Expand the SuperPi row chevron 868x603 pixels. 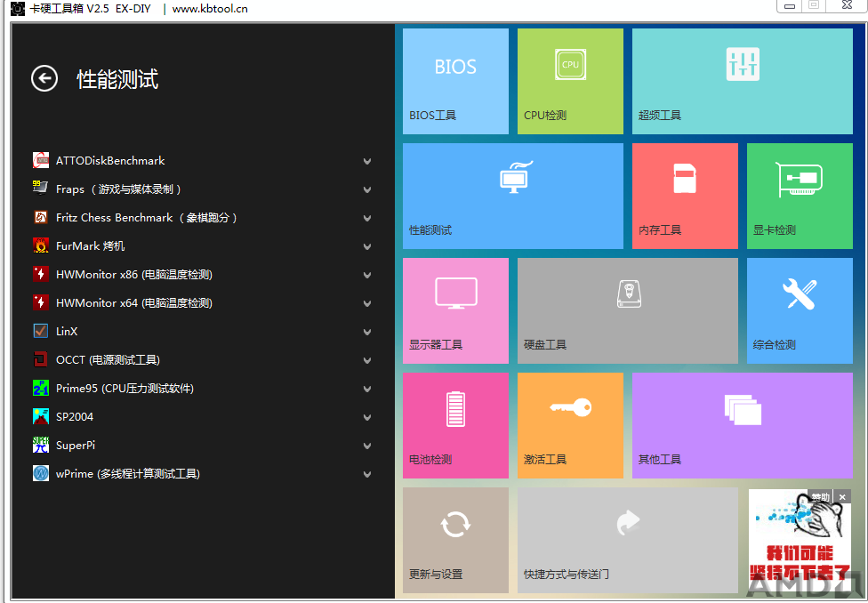point(367,446)
